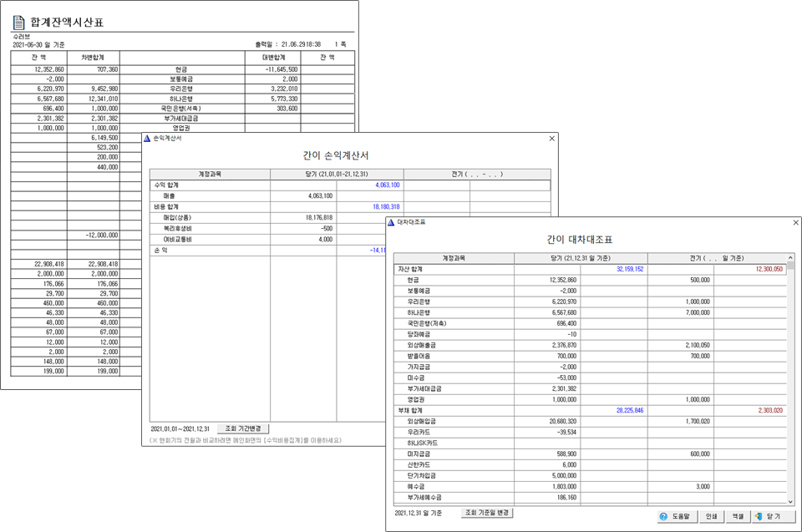Select 여비교통비 row in 손익계산서
802x532 pixels.
pyautogui.click(x=268, y=240)
